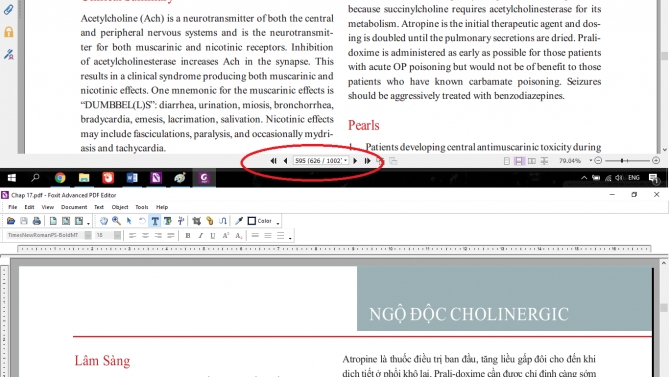Open a file with Open icon
Image resolution: width=670 pixels, height=377 pixels.
(11, 221)
